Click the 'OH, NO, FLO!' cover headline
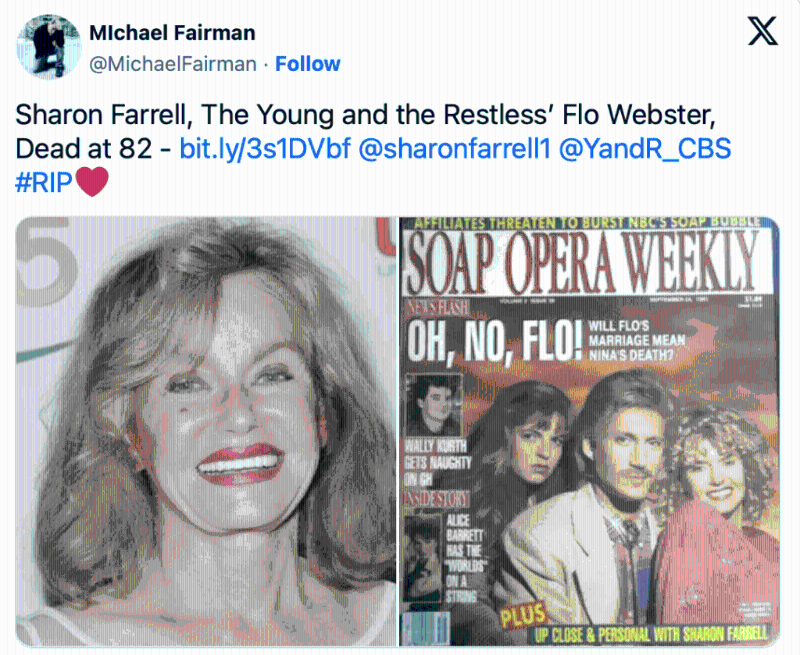 [495, 340]
